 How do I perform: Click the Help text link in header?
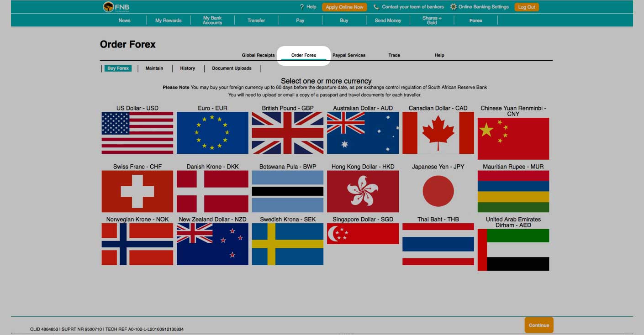pyautogui.click(x=311, y=7)
